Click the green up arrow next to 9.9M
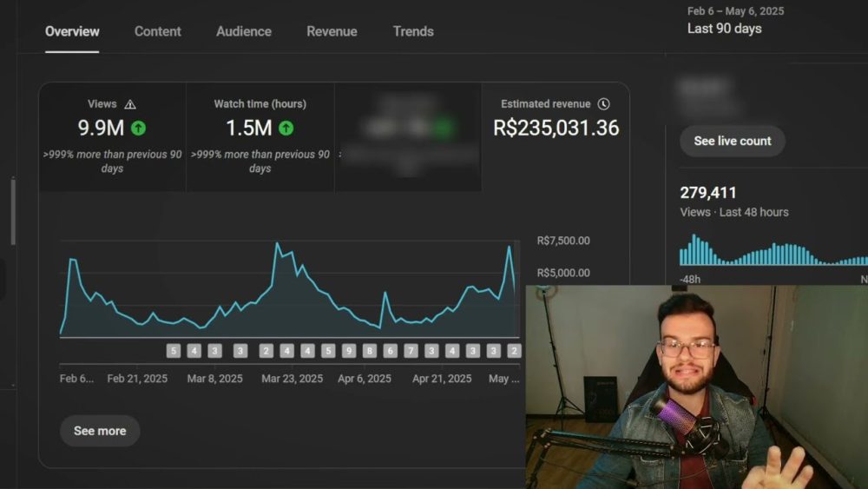 pos(138,129)
